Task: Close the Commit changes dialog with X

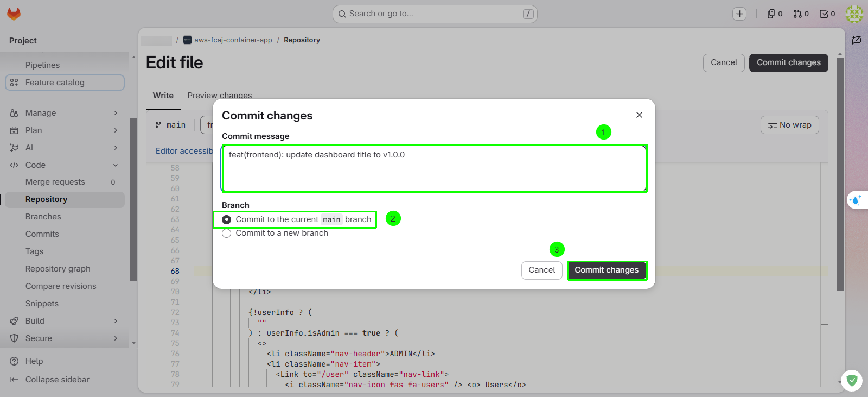Action: click(x=639, y=115)
